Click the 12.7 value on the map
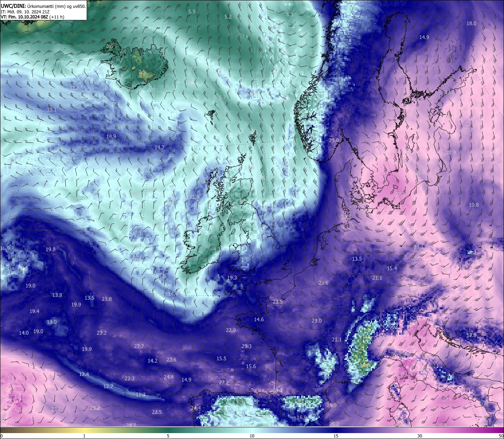This screenshot has height=439, width=504. pyautogui.click(x=108, y=386)
